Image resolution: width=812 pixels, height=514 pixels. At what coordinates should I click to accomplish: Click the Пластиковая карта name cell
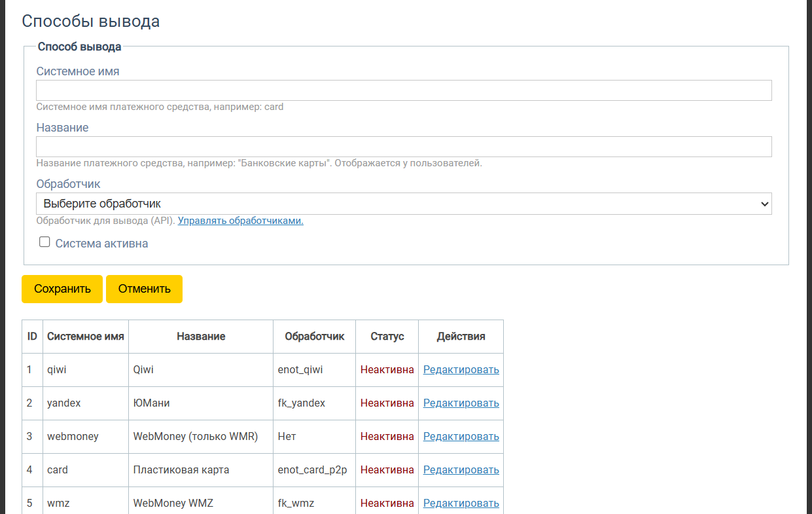[181, 469]
